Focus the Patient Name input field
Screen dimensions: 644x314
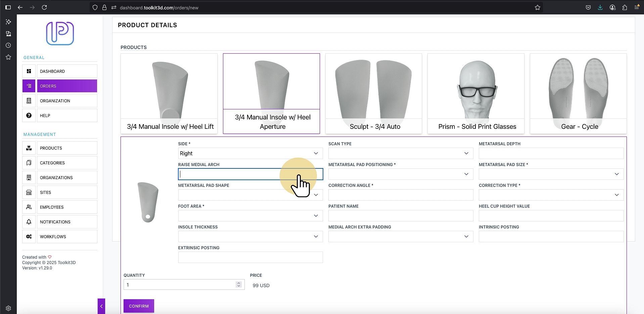point(401,216)
